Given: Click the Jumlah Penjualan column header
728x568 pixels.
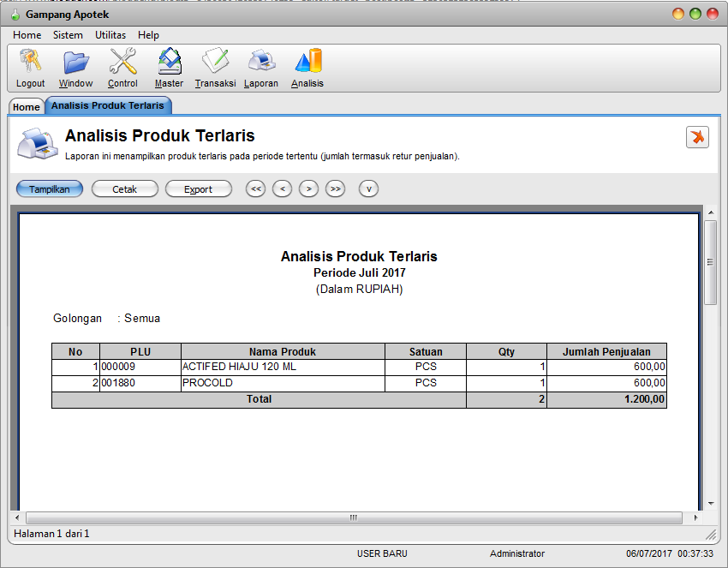Looking at the screenshot, I should (x=606, y=351).
